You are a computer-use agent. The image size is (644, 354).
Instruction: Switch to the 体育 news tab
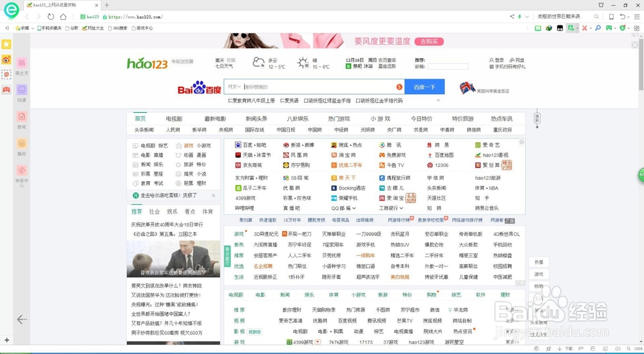208,211
